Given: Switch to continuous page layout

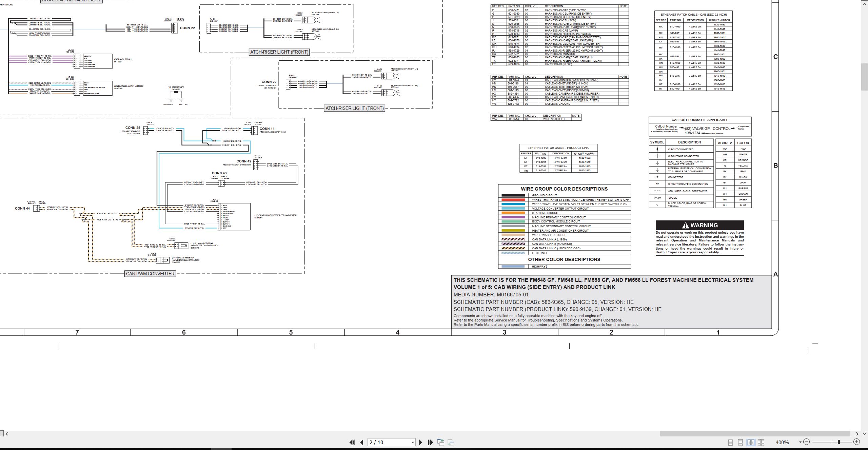Looking at the screenshot, I should coord(741,442).
